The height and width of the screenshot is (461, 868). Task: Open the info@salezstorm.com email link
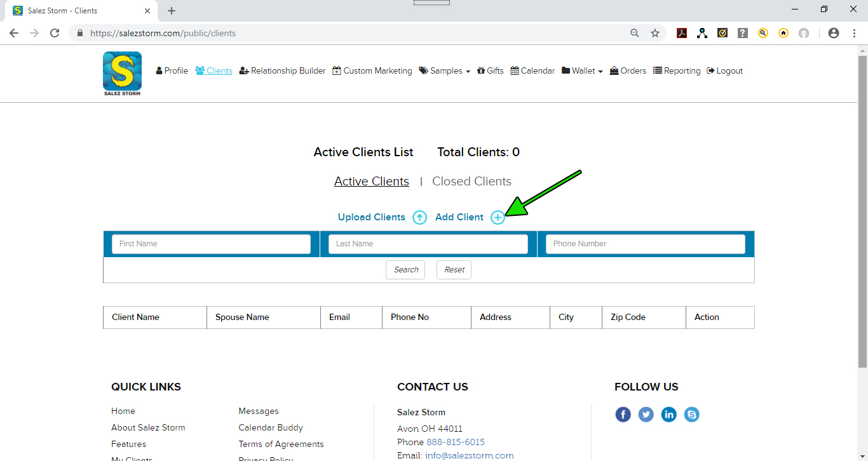point(469,455)
